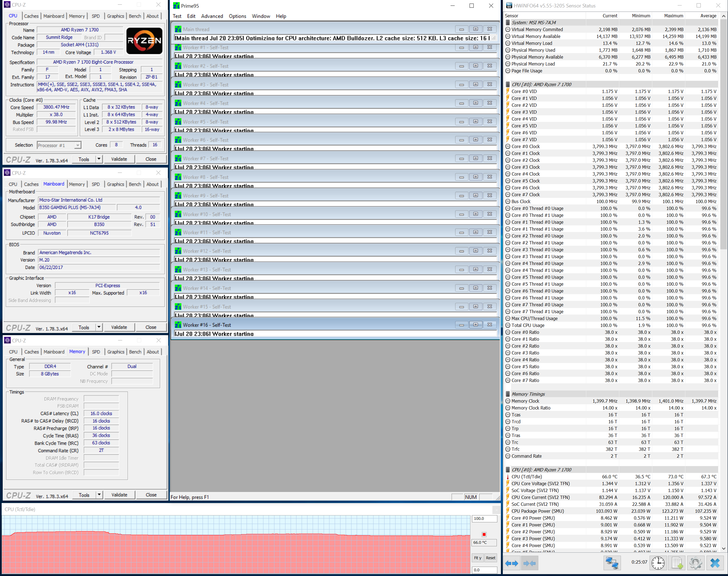Click graph maximum value field 100.0
728x576 pixels.
pyautogui.click(x=484, y=519)
